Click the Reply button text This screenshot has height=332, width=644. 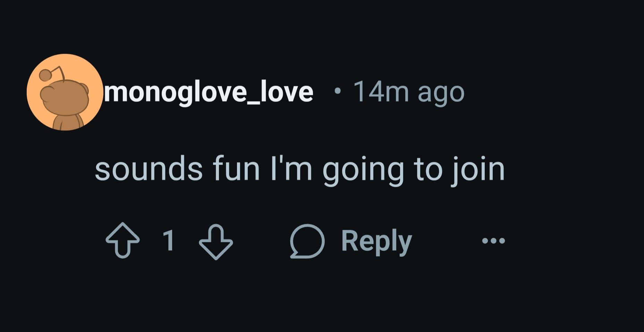coord(376,241)
